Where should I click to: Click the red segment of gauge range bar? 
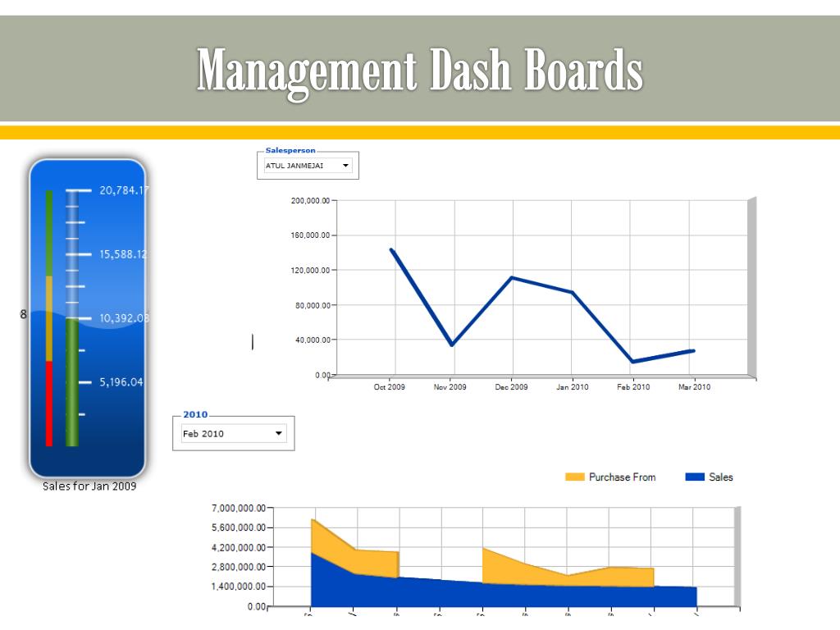point(48,404)
